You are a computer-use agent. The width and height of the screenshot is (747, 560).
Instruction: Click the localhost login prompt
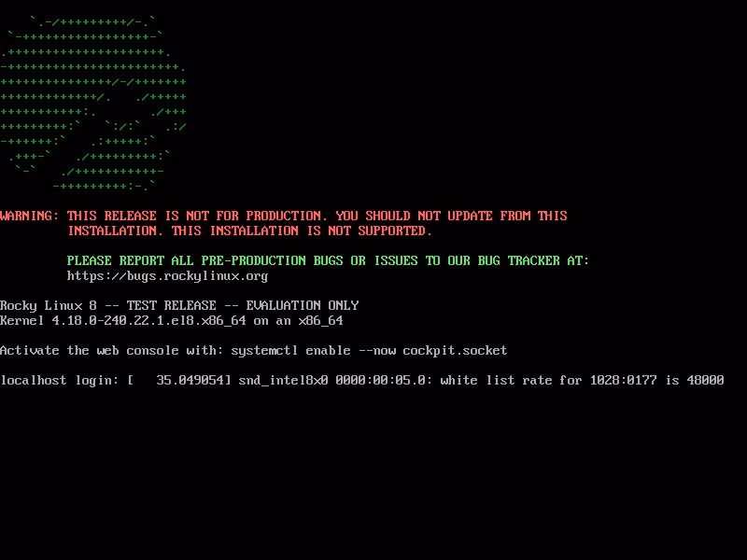(59, 381)
